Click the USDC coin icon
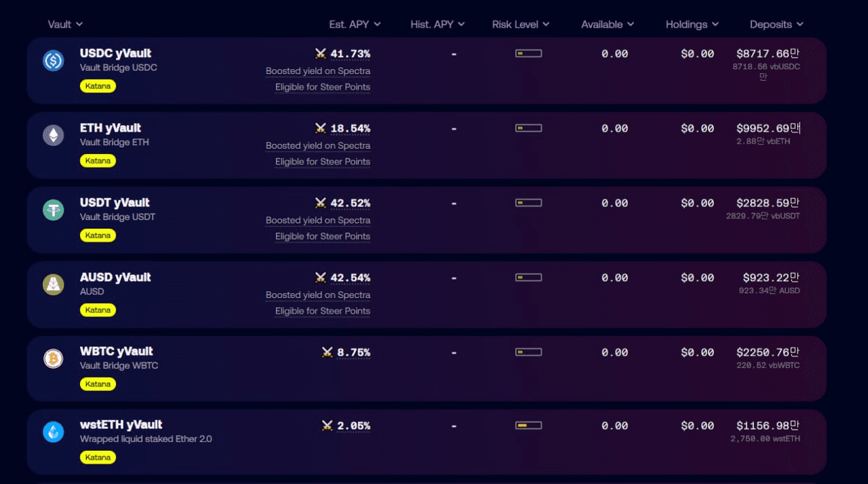The image size is (868, 484). point(54,61)
